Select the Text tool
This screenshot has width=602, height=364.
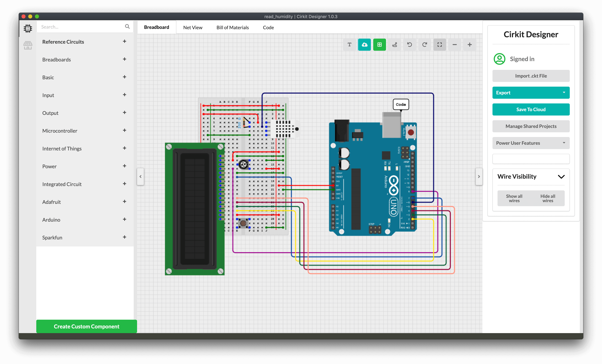tap(349, 44)
